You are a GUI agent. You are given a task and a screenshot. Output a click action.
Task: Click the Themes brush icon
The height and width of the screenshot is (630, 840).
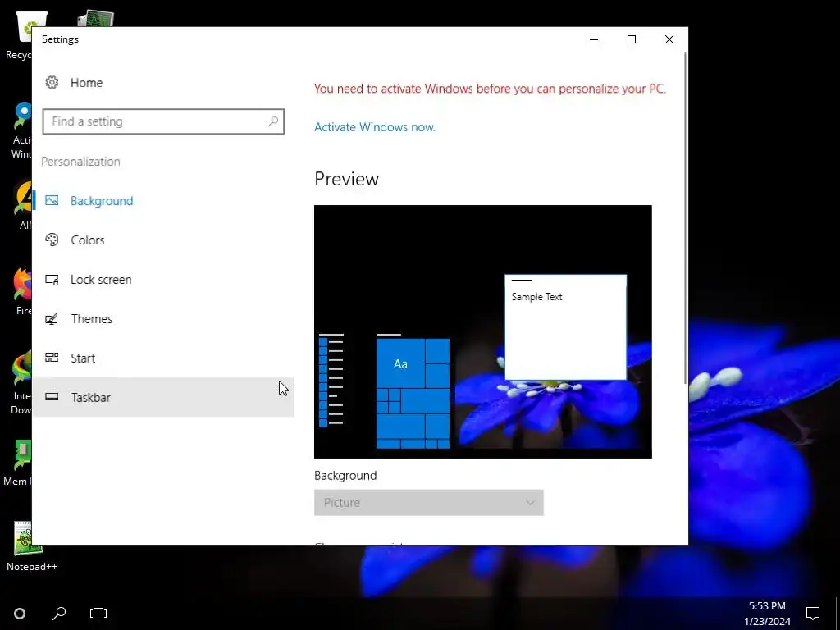tap(52, 319)
